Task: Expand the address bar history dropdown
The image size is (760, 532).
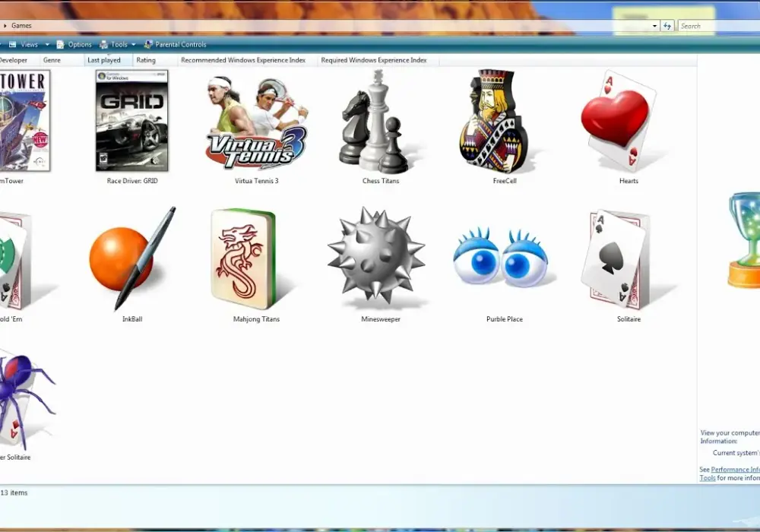Action: coord(654,26)
